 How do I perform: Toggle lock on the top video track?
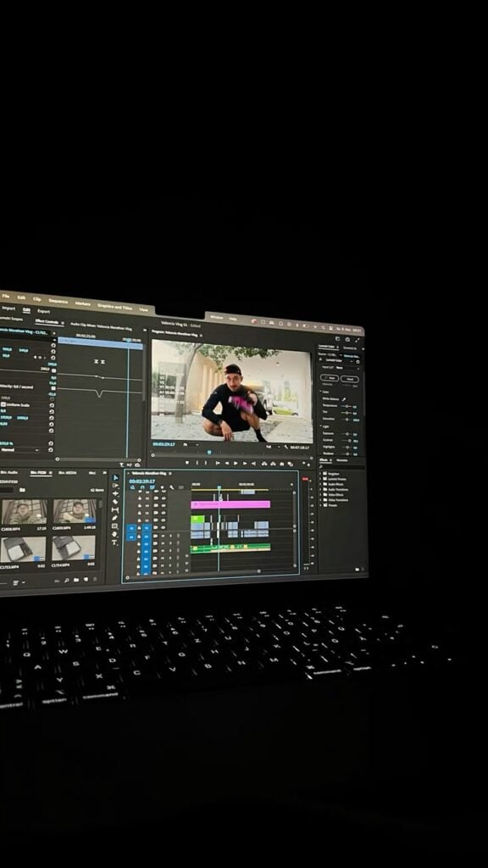[140, 498]
